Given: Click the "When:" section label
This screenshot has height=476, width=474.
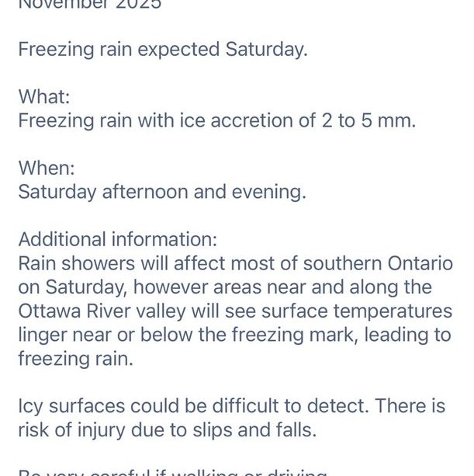Looking at the screenshot, I should click(47, 169).
